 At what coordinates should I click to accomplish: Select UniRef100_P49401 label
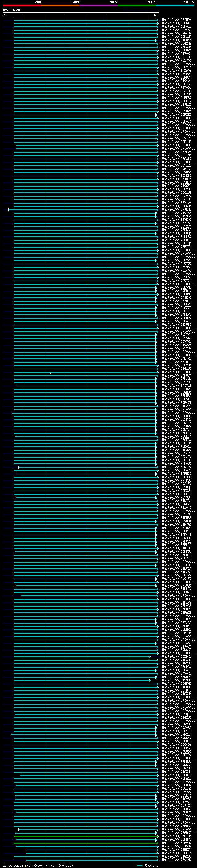pos(176,81)
